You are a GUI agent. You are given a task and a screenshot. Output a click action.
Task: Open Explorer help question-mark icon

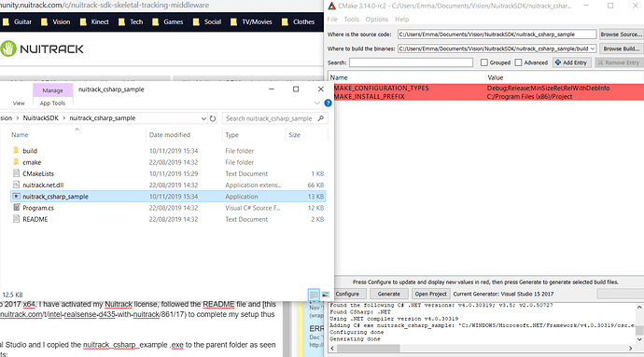[328, 103]
